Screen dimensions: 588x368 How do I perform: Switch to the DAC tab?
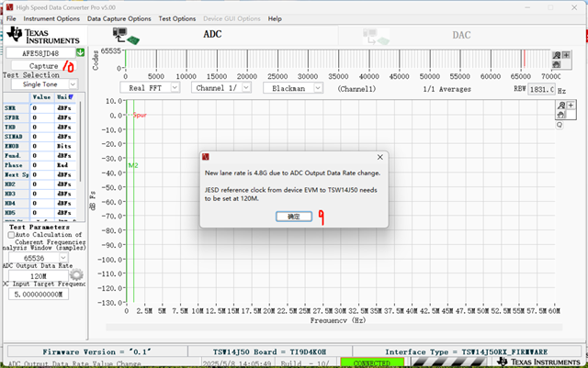pyautogui.click(x=461, y=35)
